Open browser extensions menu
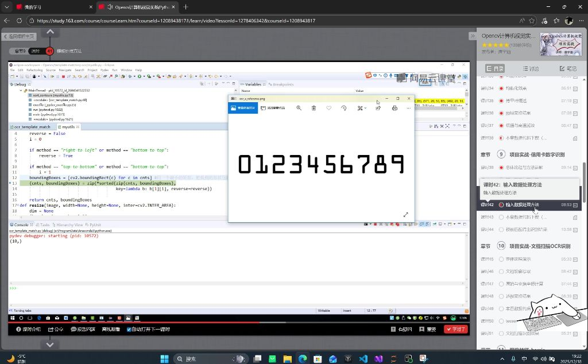 coord(544,21)
